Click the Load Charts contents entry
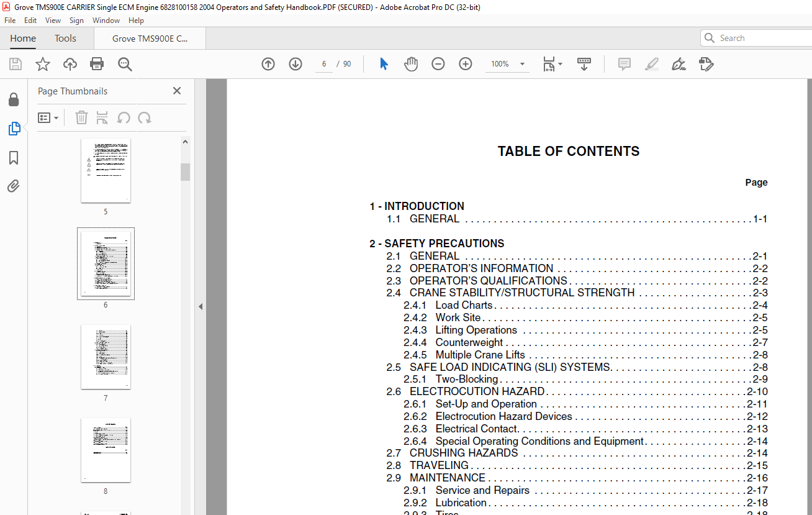The height and width of the screenshot is (515, 812). [x=585, y=305]
